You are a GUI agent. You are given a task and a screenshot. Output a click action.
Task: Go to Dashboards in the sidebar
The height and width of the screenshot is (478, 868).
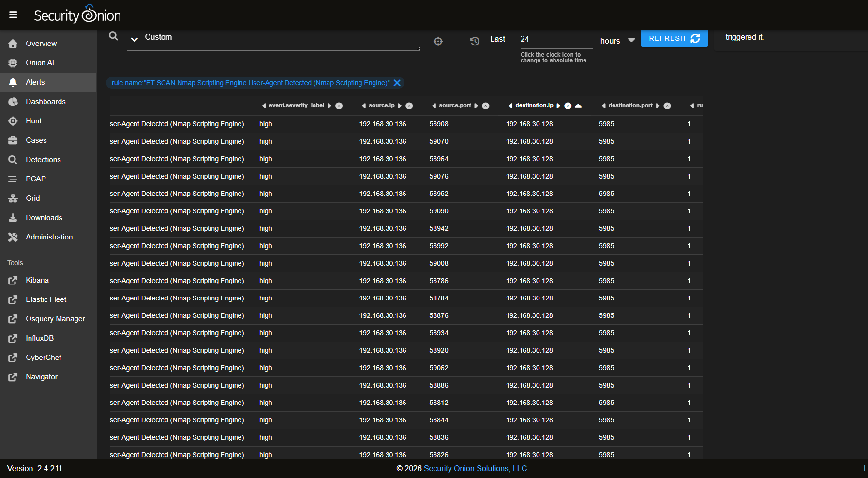click(x=48, y=102)
